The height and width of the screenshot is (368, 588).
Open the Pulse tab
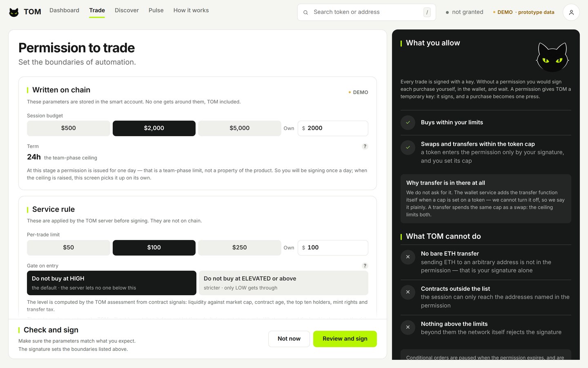pyautogui.click(x=156, y=11)
